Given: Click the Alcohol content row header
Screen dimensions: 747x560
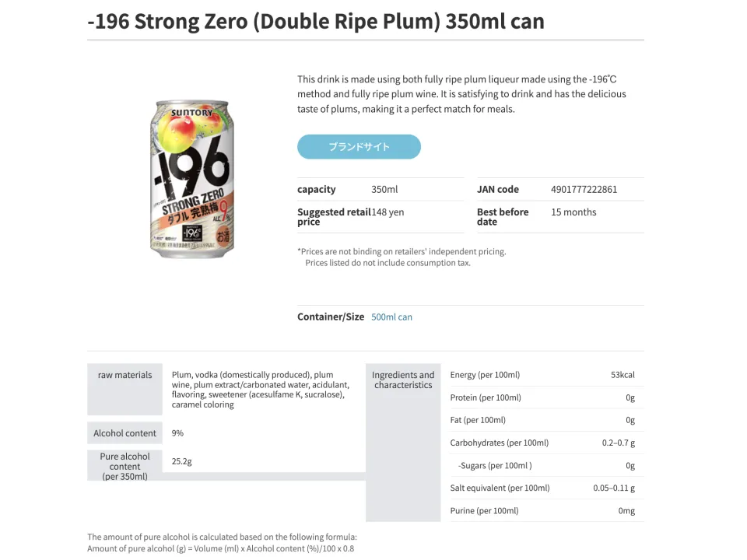Looking at the screenshot, I should click(124, 433).
